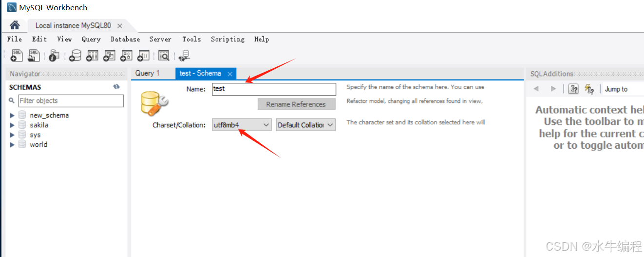The height and width of the screenshot is (257, 644).
Task: Open the Scripting menu
Action: tap(227, 39)
